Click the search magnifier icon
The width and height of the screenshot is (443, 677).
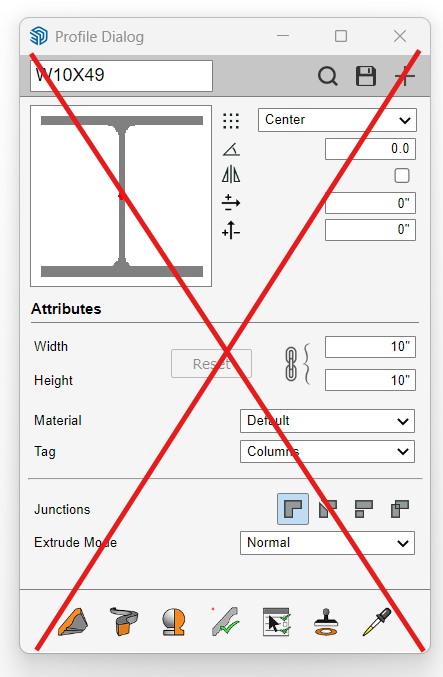[328, 76]
